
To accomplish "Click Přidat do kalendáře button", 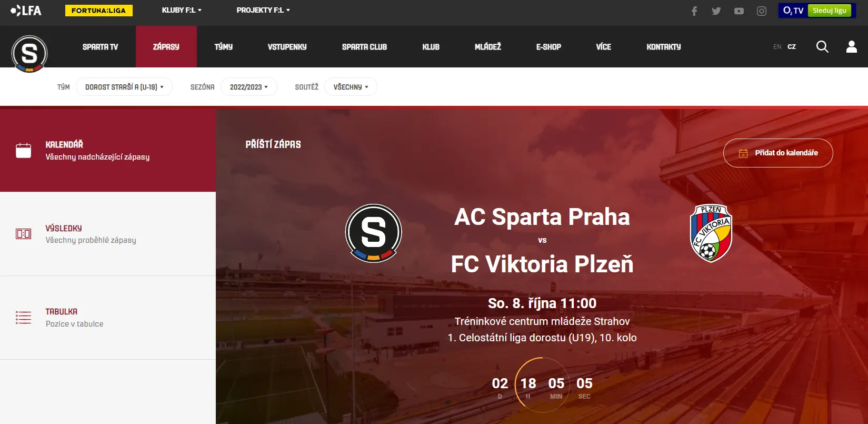I will pyautogui.click(x=778, y=153).
